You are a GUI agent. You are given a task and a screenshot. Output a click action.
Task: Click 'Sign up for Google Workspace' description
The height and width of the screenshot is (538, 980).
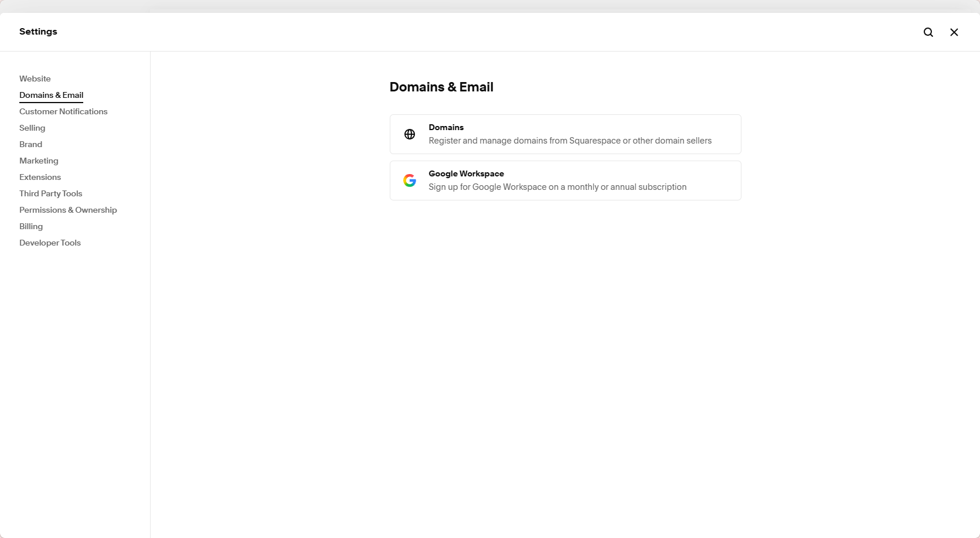point(557,187)
